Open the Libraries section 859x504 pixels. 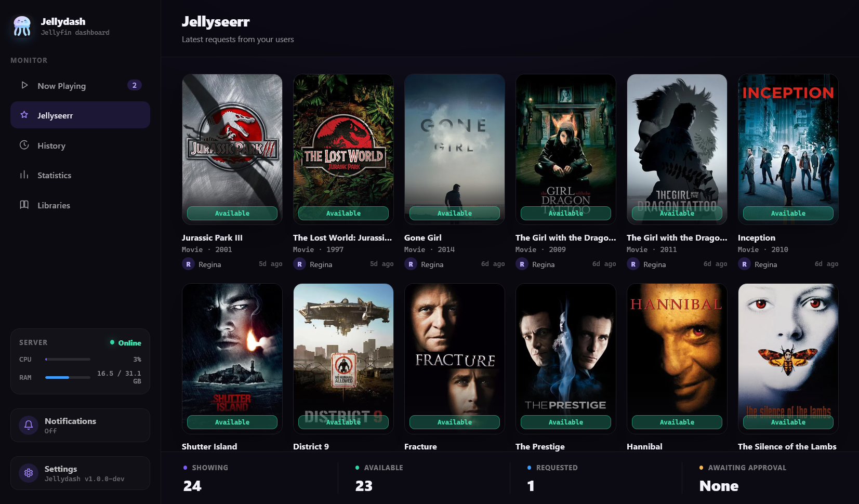tap(80, 205)
